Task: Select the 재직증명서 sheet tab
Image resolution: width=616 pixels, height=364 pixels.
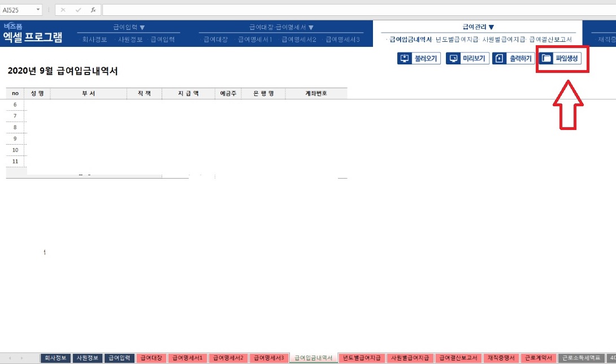Action: pos(500,357)
